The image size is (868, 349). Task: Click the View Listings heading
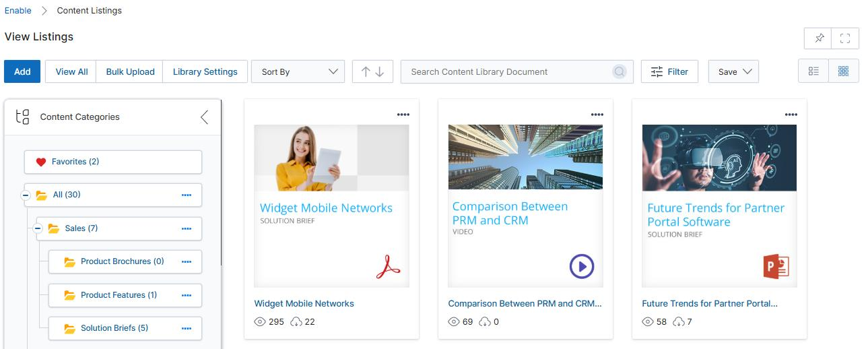pyautogui.click(x=39, y=37)
